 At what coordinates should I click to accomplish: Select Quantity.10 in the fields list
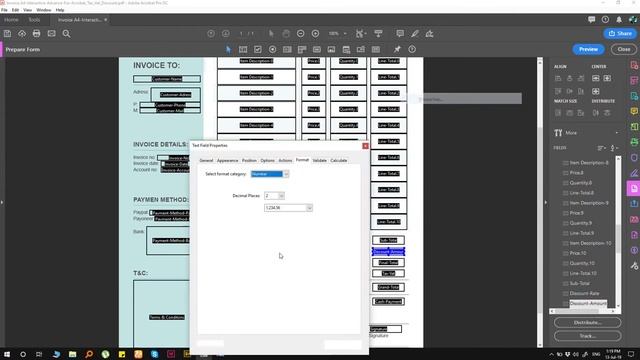(582, 263)
